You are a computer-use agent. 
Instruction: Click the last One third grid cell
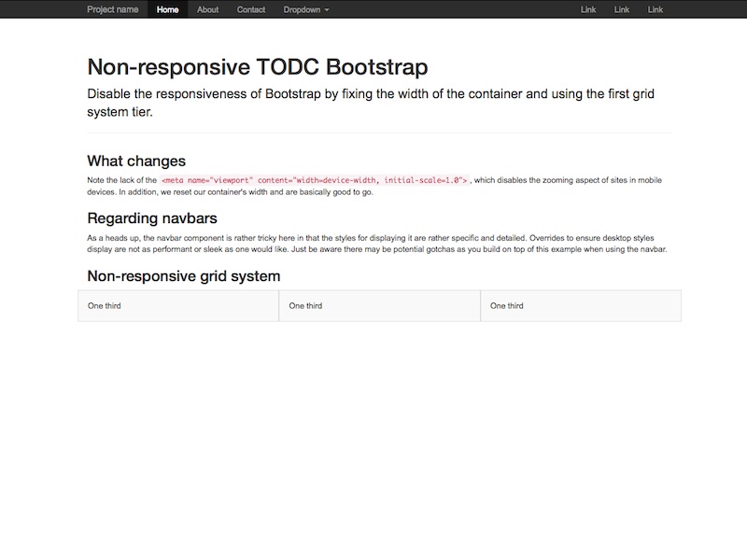(x=581, y=305)
